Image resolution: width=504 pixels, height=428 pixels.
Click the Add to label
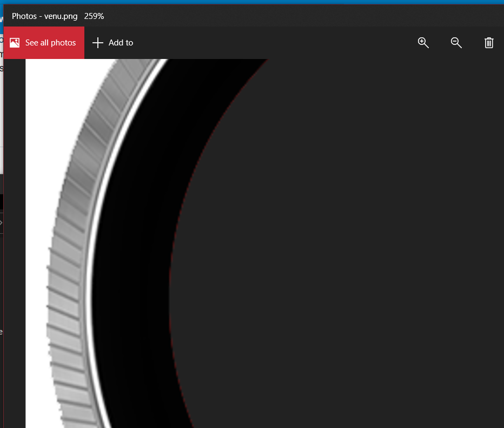(121, 43)
